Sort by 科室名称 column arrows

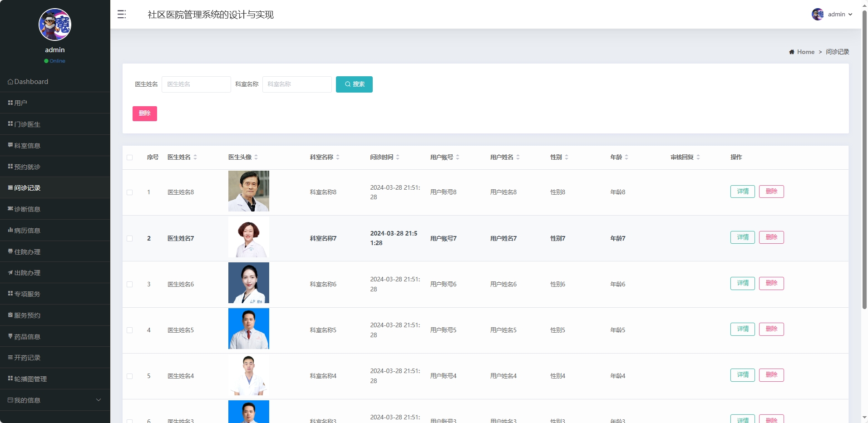click(338, 157)
